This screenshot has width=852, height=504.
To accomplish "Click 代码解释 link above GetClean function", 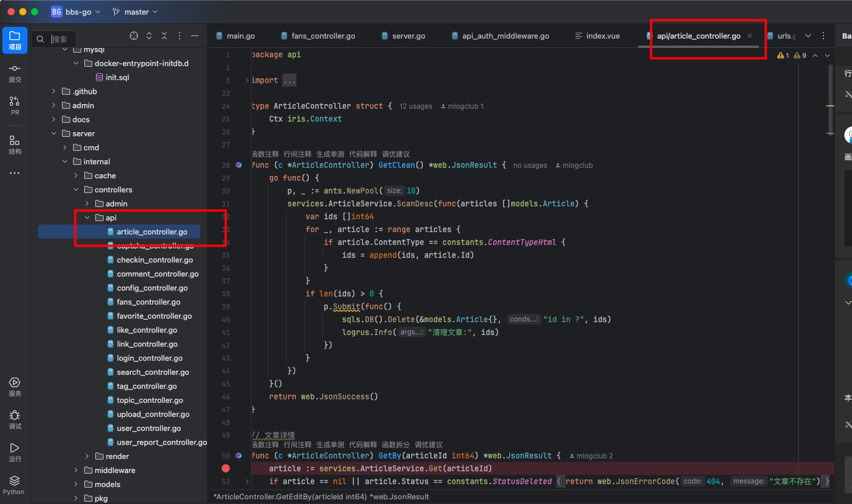I will (x=363, y=154).
